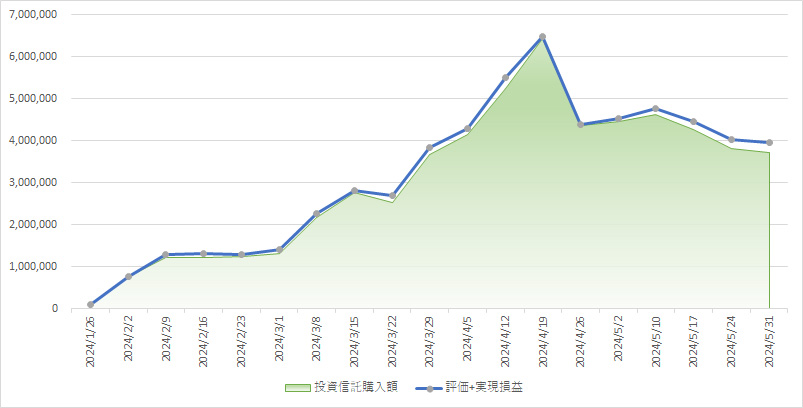Select the blue line data point at 2024/5/10
Image resolution: width=803 pixels, height=408 pixels.
656,109
